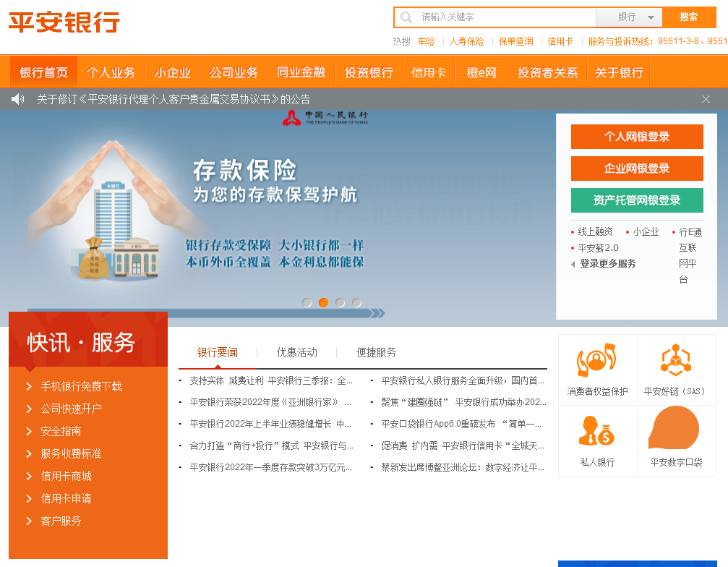Click the arrow beside 客户服务
Screen dimensions: 728x567
click(29, 521)
